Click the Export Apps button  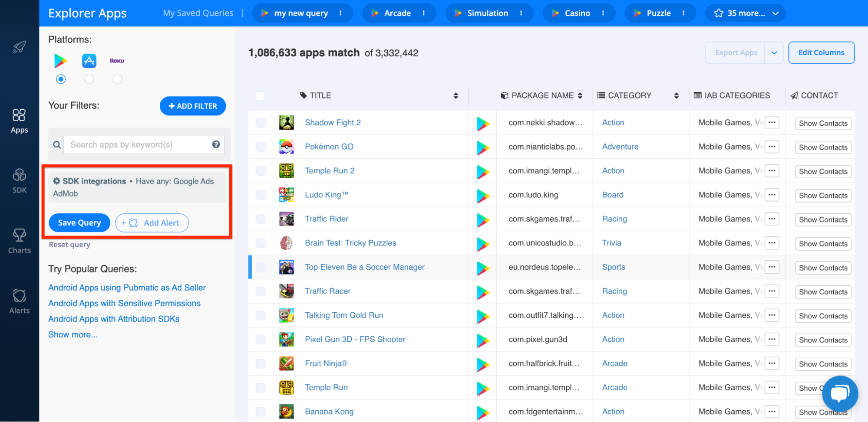(736, 53)
